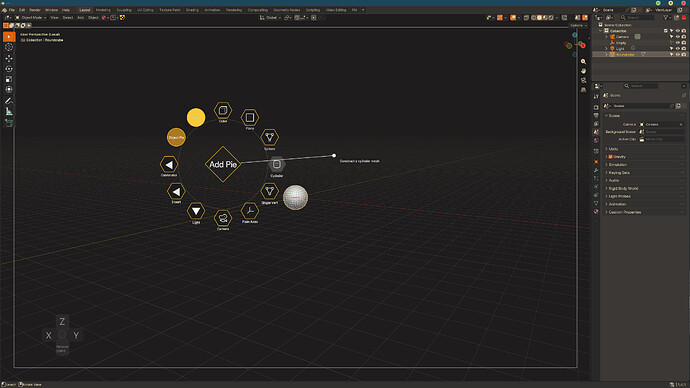690x388 pixels.
Task: Click the Camera field in Scene properties
Action: (662, 124)
